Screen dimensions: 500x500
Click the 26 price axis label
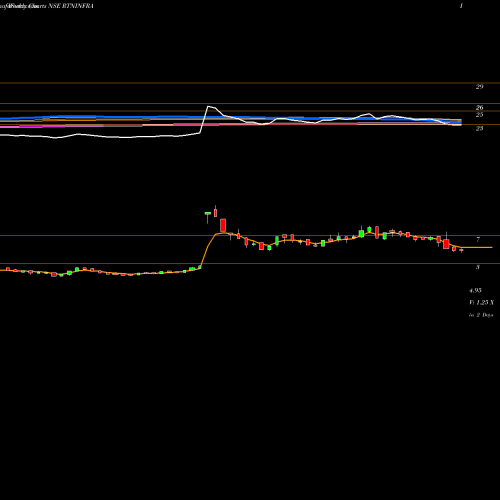tap(479, 108)
